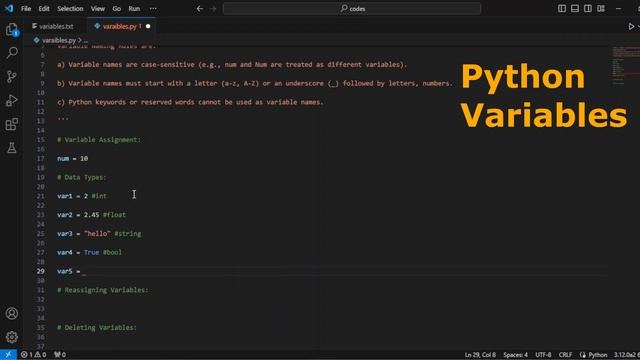Screen dimensions: 640x360
Task: Click the codes search command box
Action: (x=352, y=9)
